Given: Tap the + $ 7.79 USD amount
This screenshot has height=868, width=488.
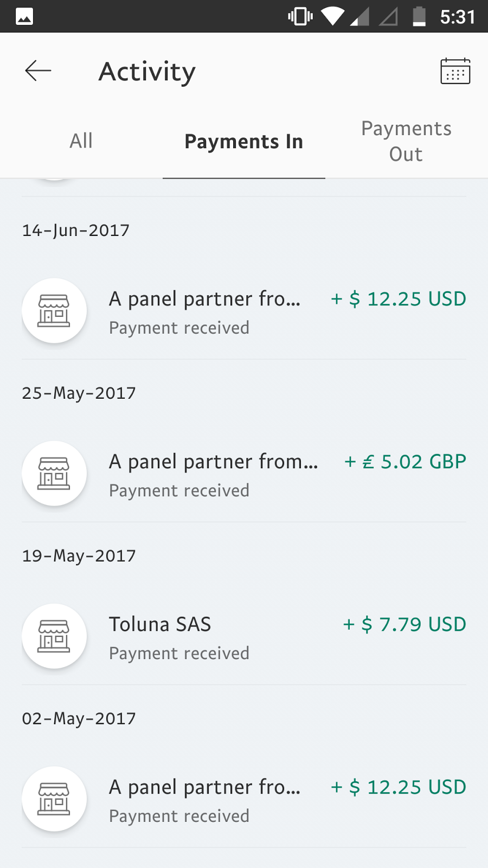Looking at the screenshot, I should tap(404, 624).
